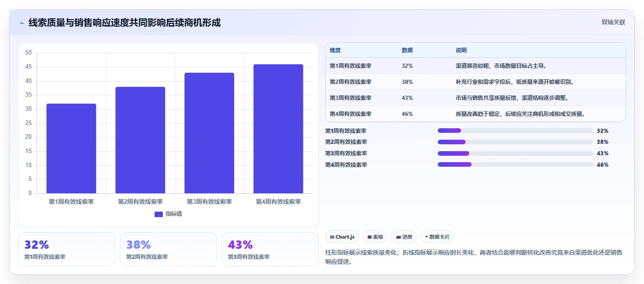Select the 表格 tag
This screenshot has width=644, height=284.
tap(375, 237)
